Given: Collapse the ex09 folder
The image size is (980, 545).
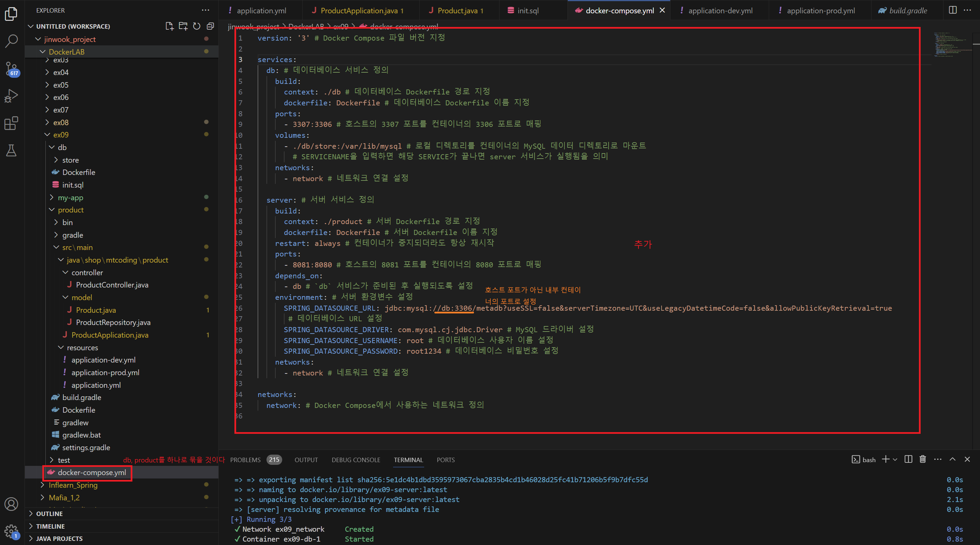Looking at the screenshot, I should [x=60, y=135].
